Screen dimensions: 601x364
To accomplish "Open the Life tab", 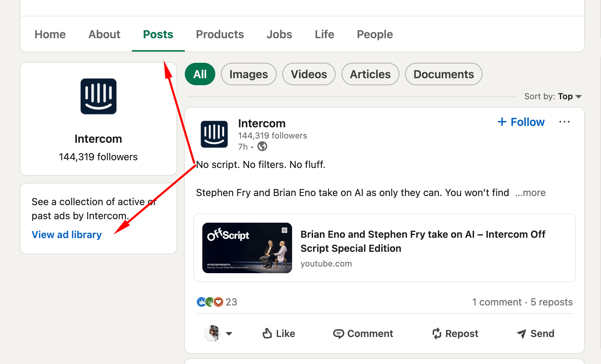I will coord(324,34).
